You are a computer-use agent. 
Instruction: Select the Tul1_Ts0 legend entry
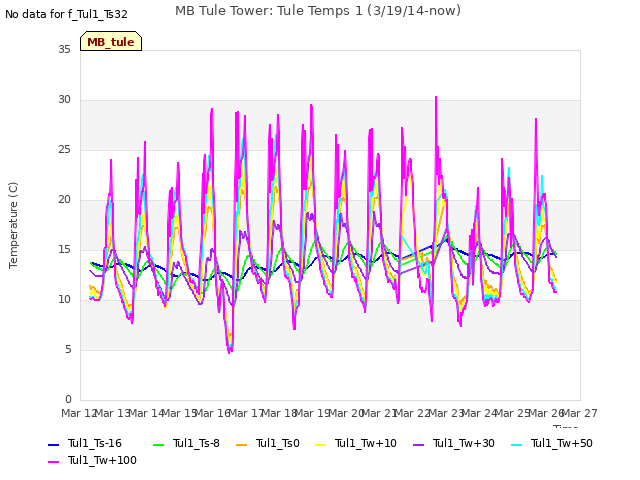[268, 443]
